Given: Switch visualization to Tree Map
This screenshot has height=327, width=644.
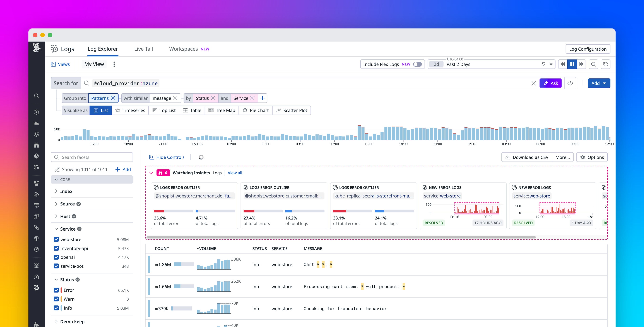Looking at the screenshot, I should pos(222,110).
